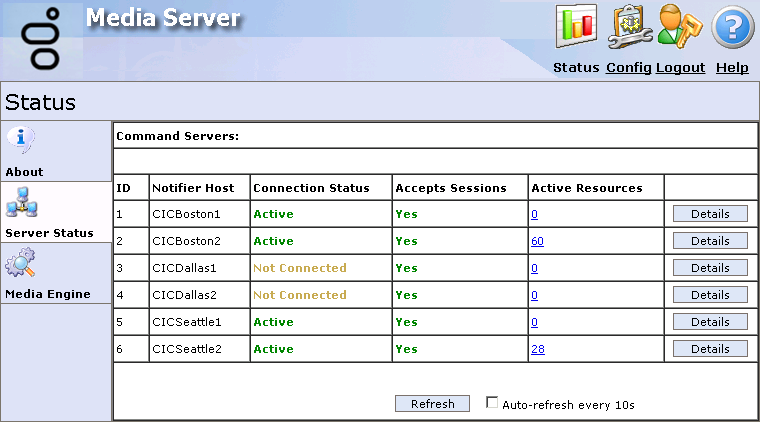Select the Logout text link
Screen dimensions: 760x422
680,68
